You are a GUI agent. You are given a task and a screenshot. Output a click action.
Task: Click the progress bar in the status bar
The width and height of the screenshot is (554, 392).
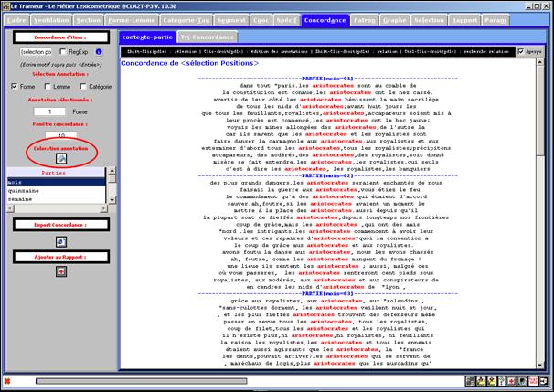tap(142, 381)
